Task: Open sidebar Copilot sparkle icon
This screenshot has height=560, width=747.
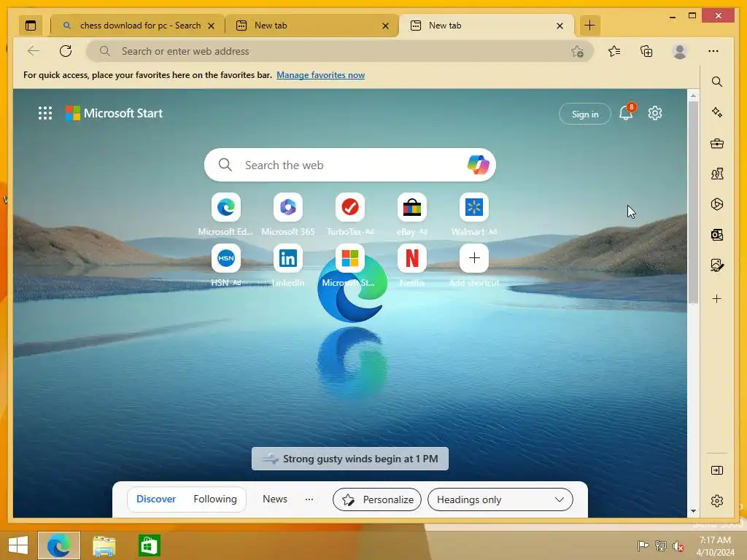Action: [716, 112]
